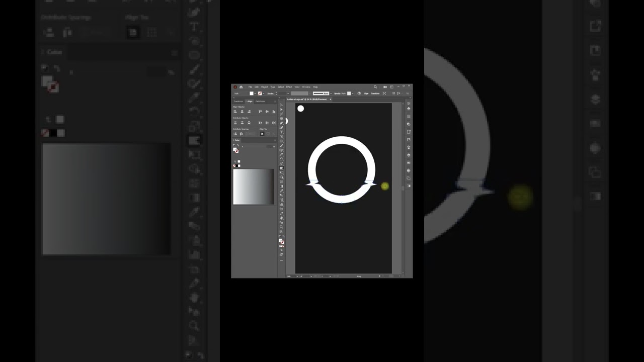Open the Basic brush definition dropdown
This screenshot has height=362, width=644.
point(331,94)
